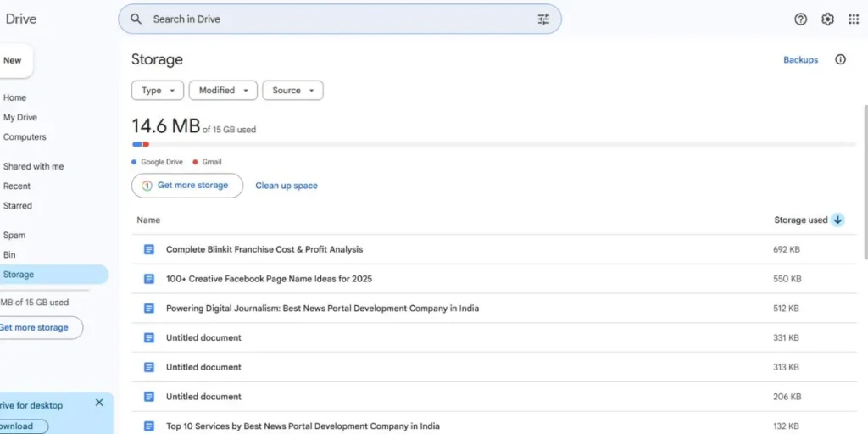Open the Settings gear icon

pos(827,19)
